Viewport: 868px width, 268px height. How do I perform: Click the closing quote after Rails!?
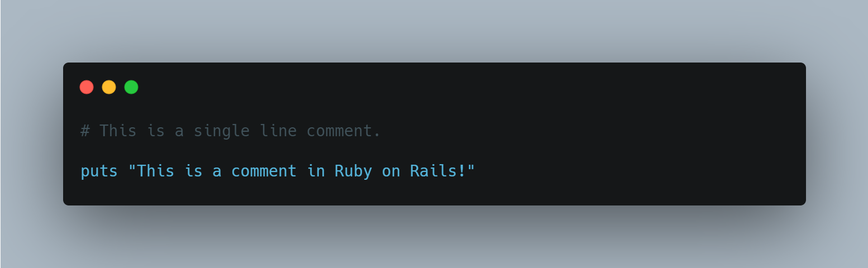click(x=470, y=171)
